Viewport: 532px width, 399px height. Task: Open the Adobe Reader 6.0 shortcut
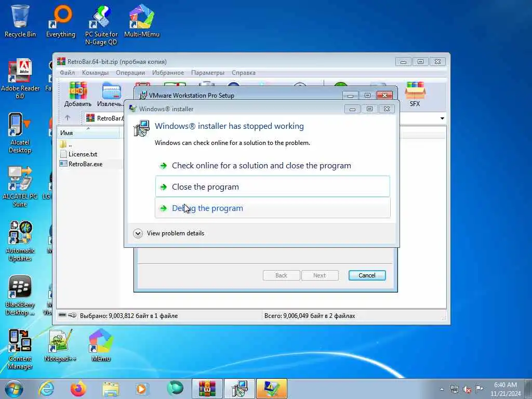[x=20, y=79]
